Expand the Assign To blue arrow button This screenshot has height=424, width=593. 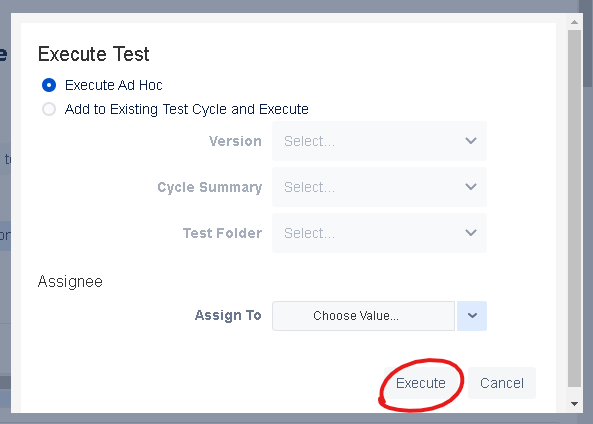point(472,316)
